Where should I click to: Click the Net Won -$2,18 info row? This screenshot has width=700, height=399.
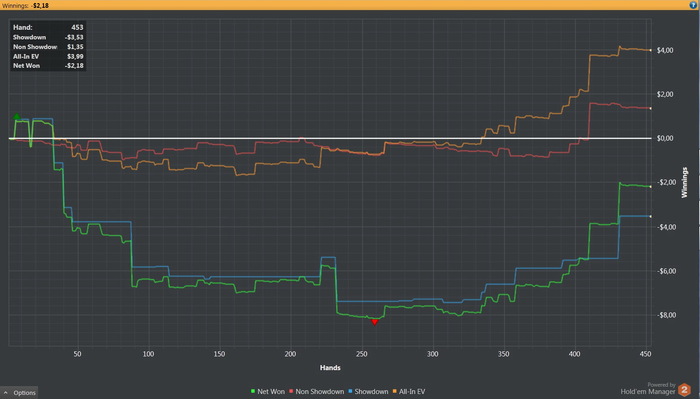(48, 66)
